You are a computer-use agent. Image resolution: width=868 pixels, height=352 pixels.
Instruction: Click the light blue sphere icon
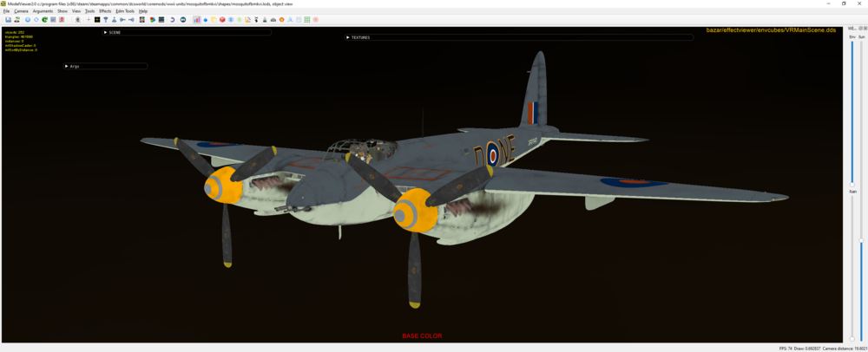click(x=231, y=19)
